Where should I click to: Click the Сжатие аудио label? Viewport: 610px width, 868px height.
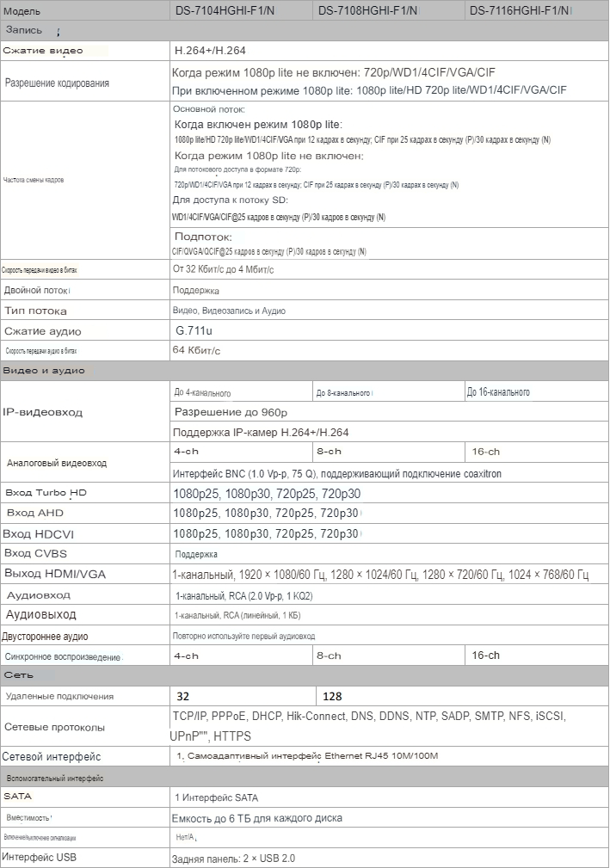point(43,331)
